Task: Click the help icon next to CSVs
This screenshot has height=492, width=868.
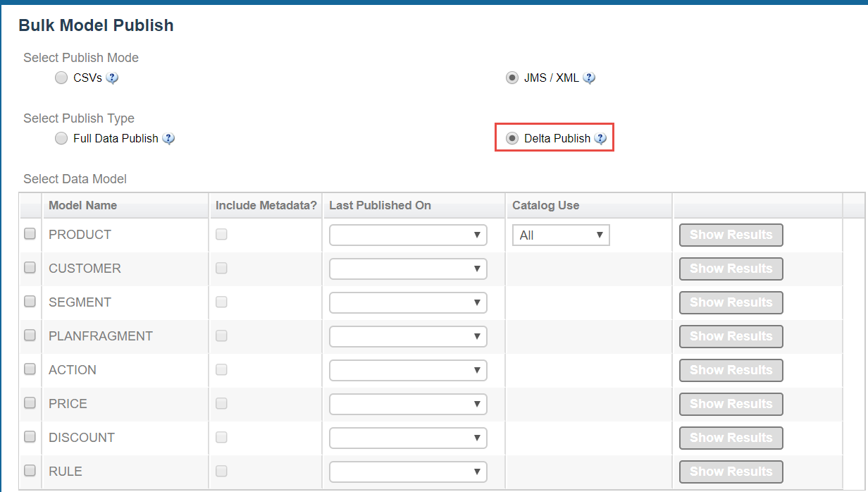Action: (x=112, y=78)
